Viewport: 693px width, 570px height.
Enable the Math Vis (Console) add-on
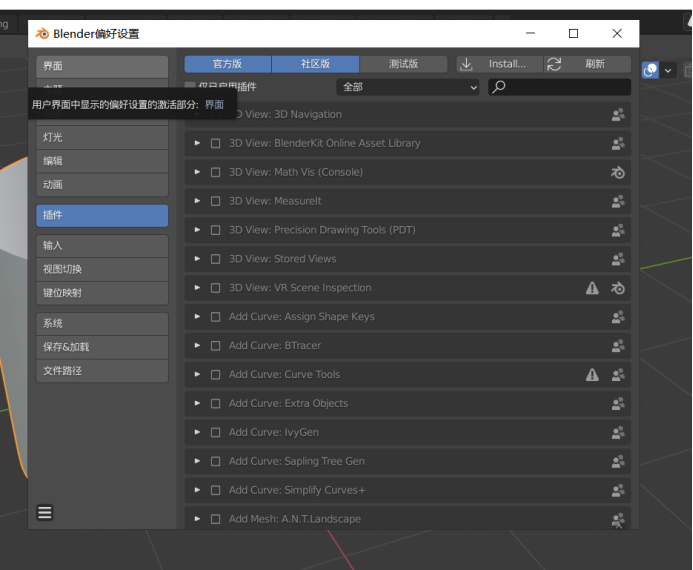(215, 172)
